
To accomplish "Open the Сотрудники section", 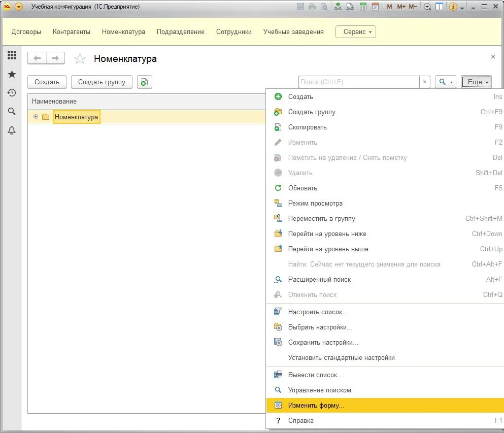I will (x=233, y=32).
